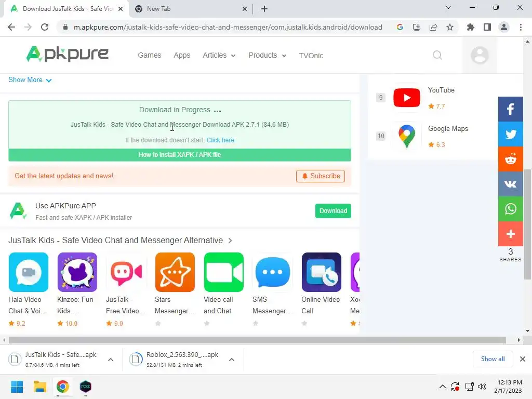Click the vertical page scrollbar
The image size is (532, 399).
[527, 224]
